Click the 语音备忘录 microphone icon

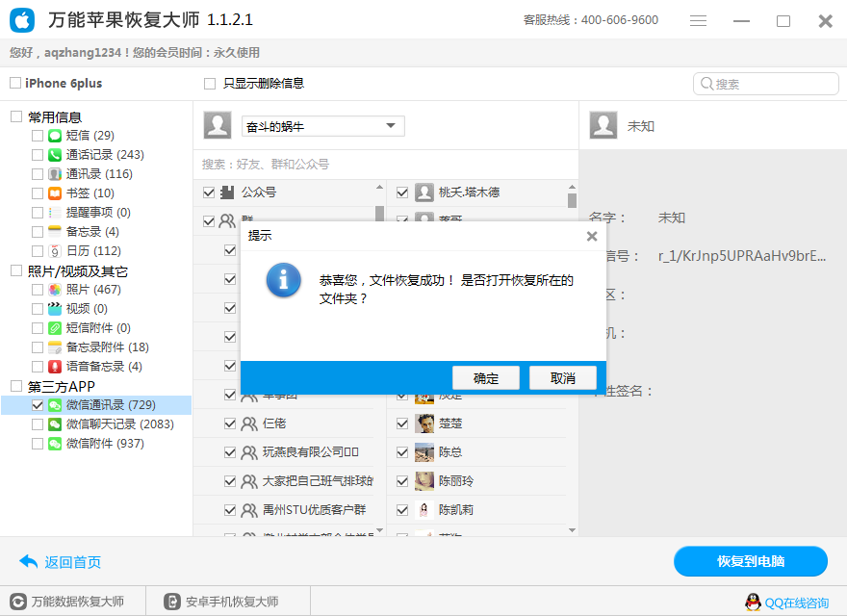55,367
